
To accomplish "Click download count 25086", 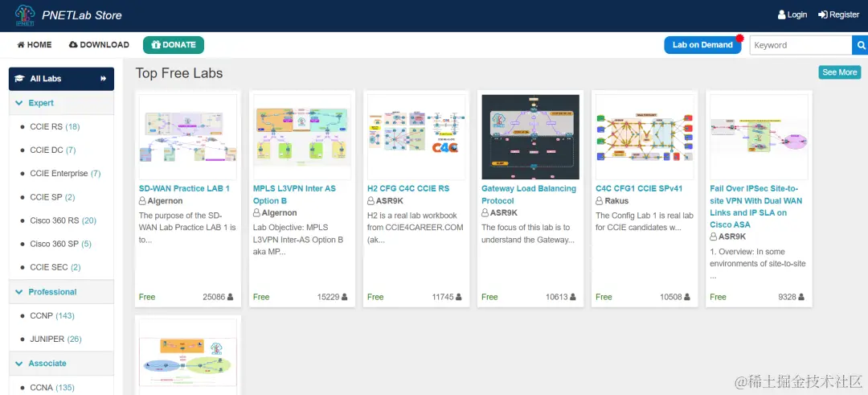I will pos(214,297).
